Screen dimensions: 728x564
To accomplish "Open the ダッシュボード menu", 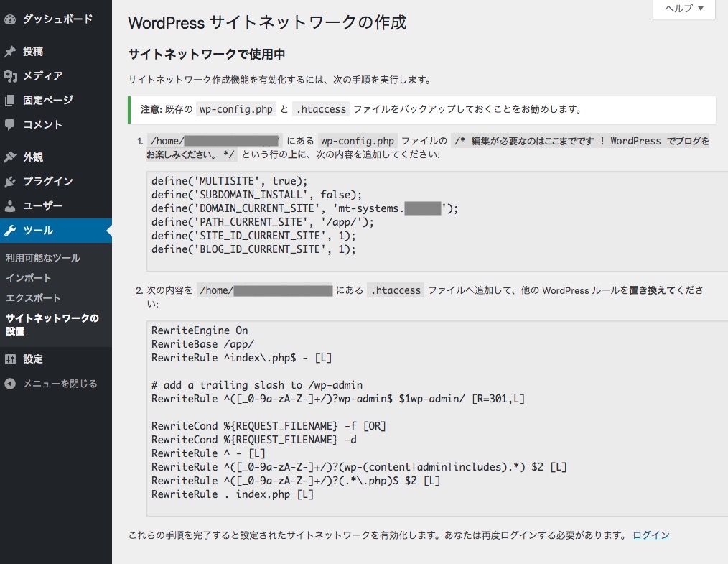I will pyautogui.click(x=56, y=19).
